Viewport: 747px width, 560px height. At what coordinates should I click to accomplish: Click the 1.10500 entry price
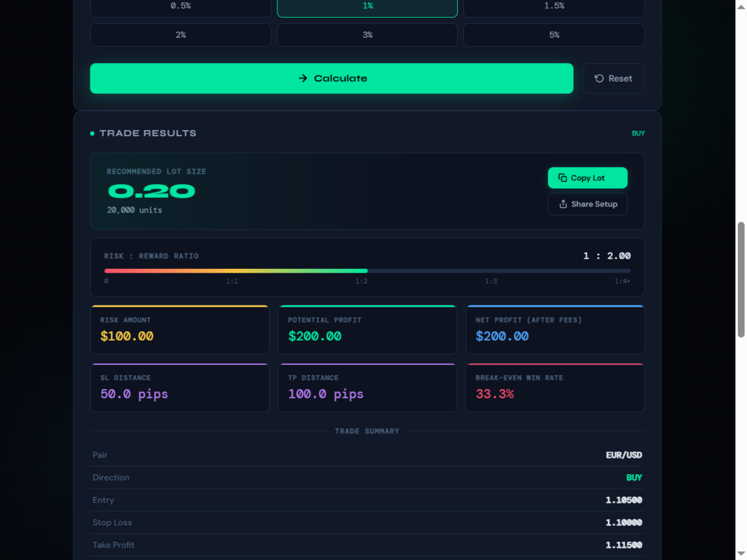click(x=624, y=500)
